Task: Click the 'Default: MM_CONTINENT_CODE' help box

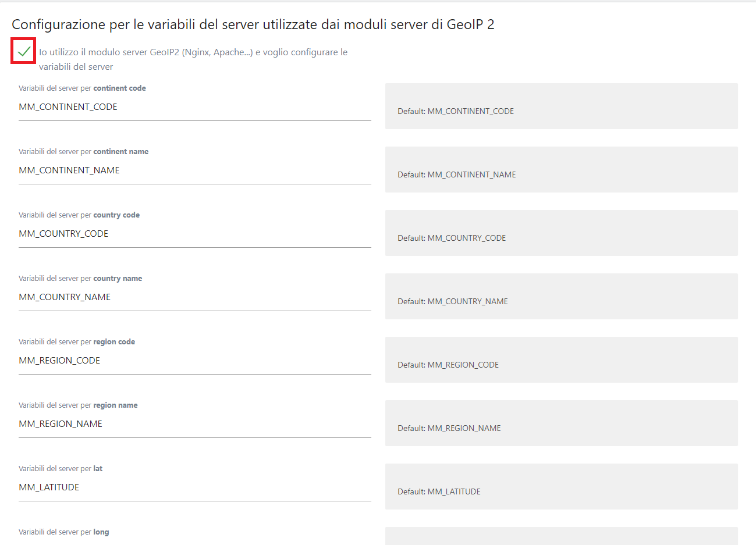Action: pos(561,106)
